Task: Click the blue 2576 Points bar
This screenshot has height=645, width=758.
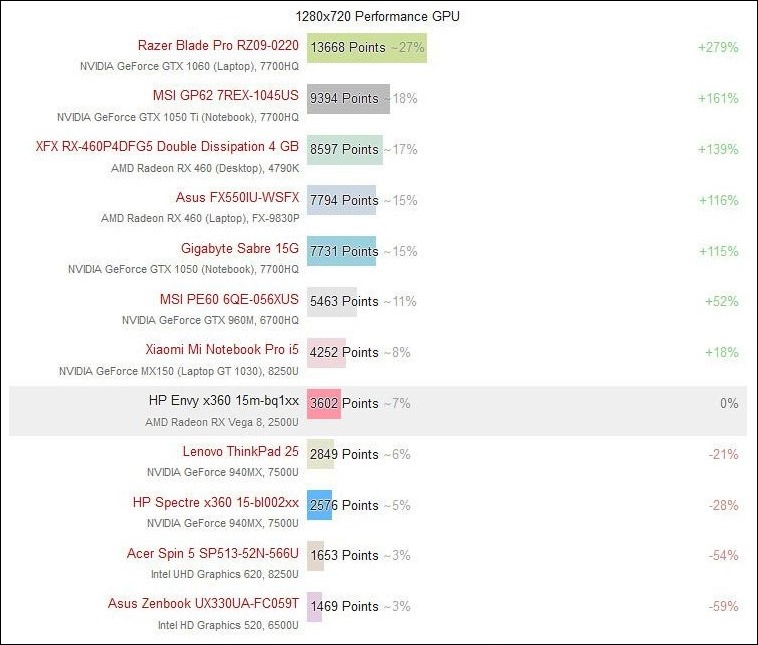Action: pos(319,505)
